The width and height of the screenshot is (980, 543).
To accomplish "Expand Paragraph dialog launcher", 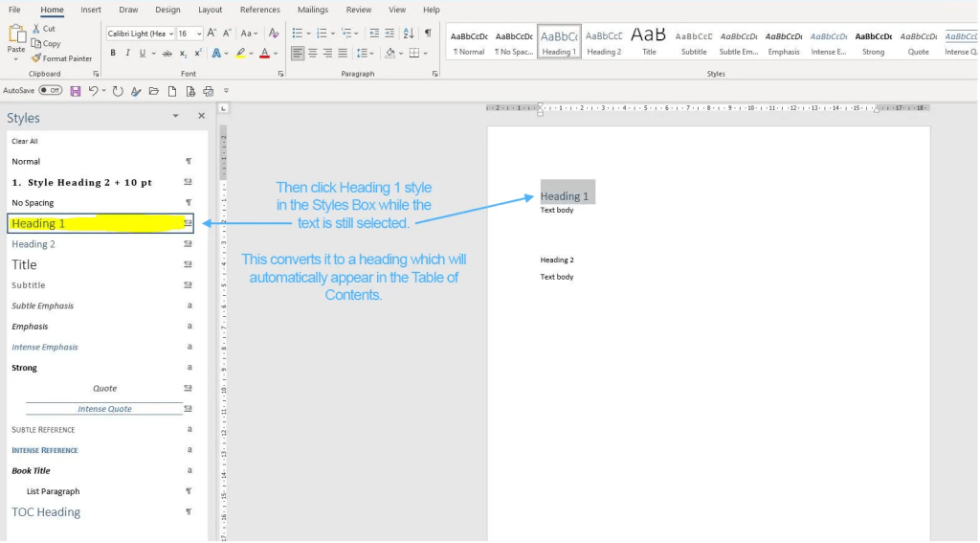I will point(435,74).
